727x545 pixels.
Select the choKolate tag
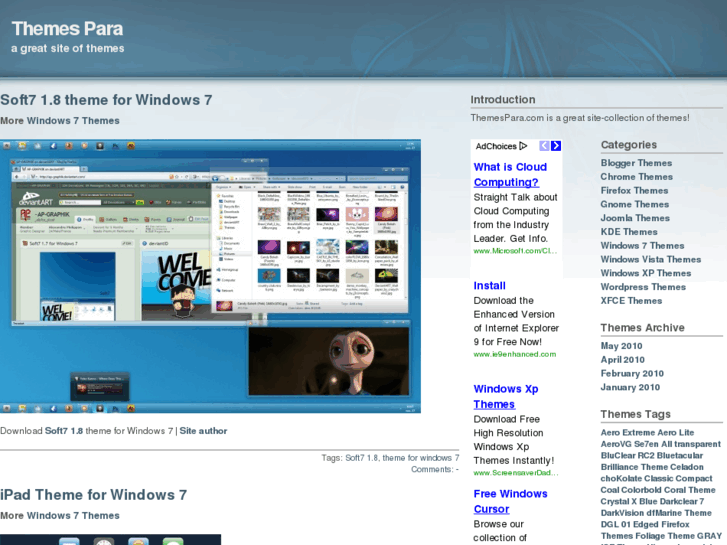621,479
